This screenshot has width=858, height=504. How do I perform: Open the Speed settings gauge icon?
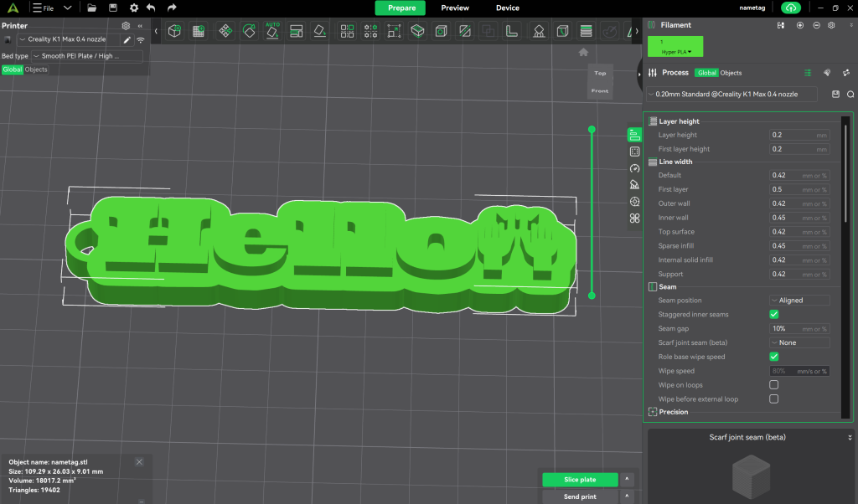[634, 168]
